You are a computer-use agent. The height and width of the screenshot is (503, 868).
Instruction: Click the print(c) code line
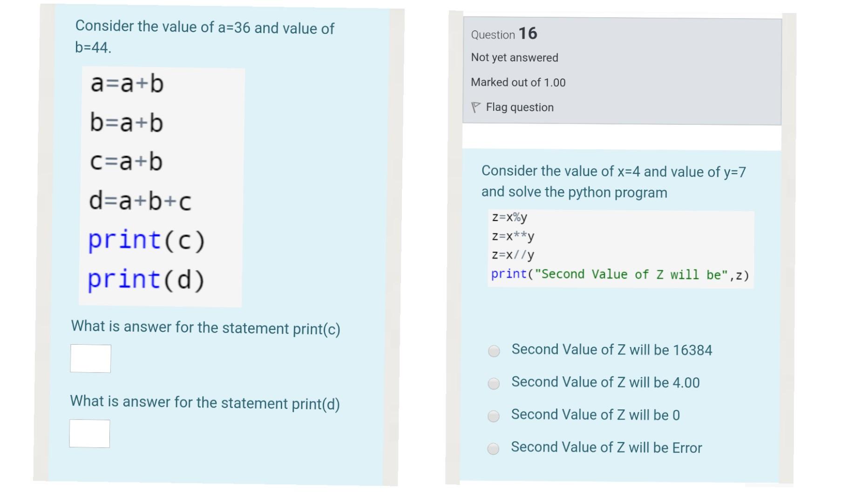[x=146, y=240]
